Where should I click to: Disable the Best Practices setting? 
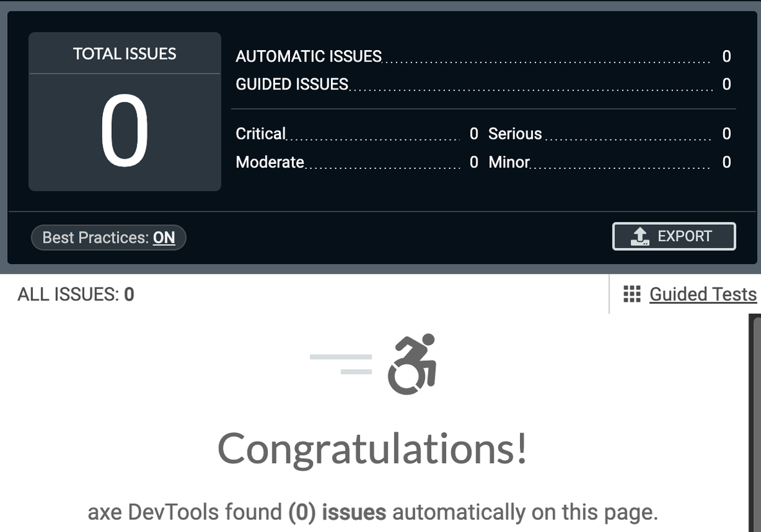[x=108, y=237]
